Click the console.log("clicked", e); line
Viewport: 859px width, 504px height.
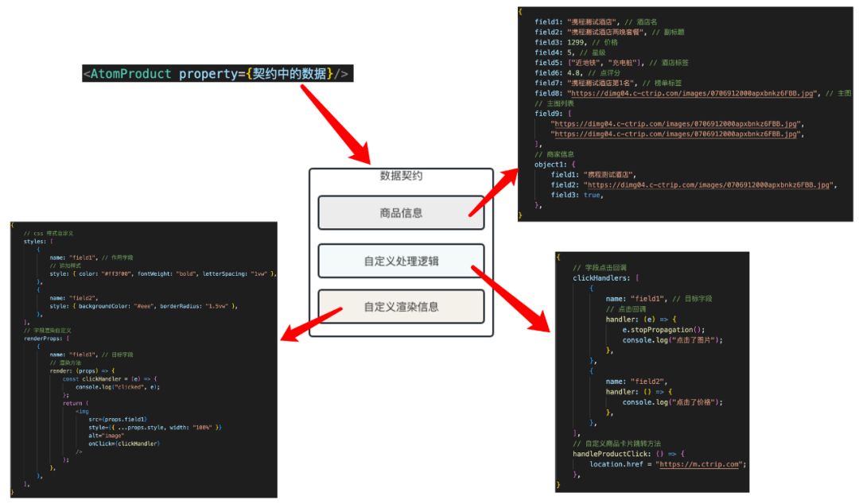click(118, 387)
